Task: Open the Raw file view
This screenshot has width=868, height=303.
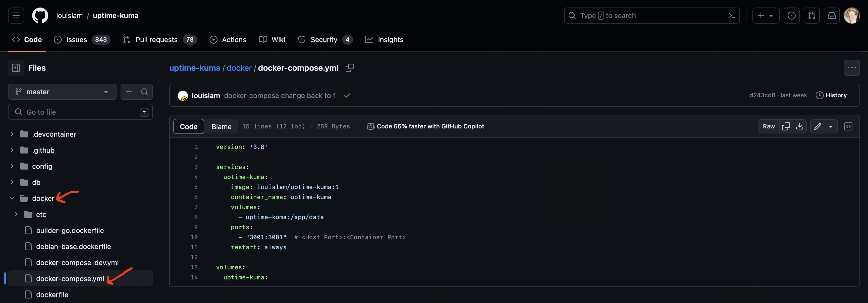Action: (769, 126)
